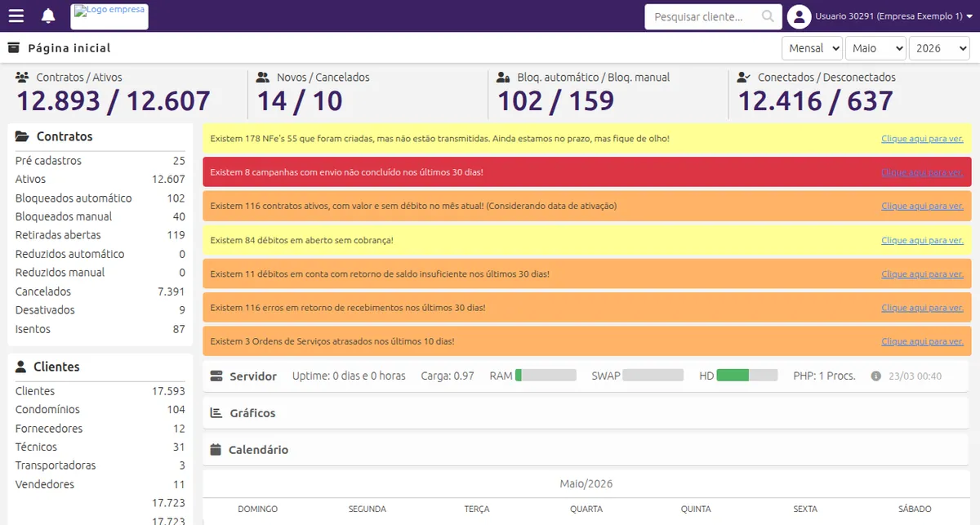Open the Fornecedores clients entry
This screenshot has height=525, width=980.
pos(100,429)
